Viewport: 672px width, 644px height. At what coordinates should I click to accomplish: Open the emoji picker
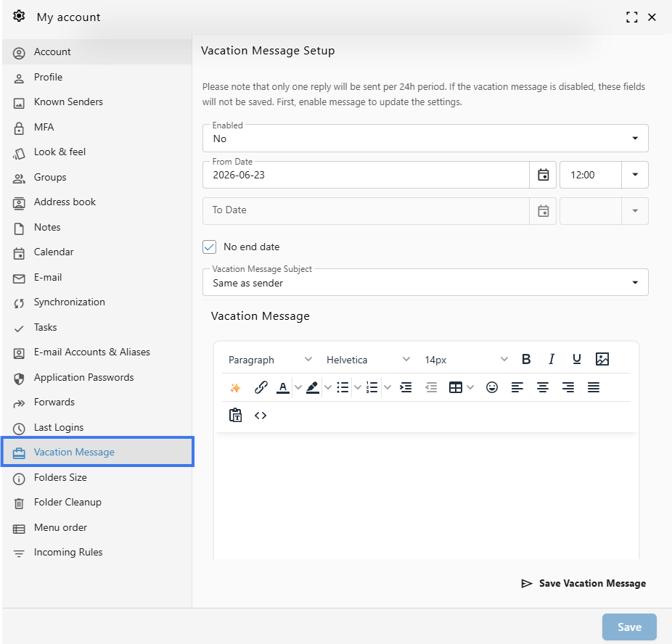coord(492,387)
